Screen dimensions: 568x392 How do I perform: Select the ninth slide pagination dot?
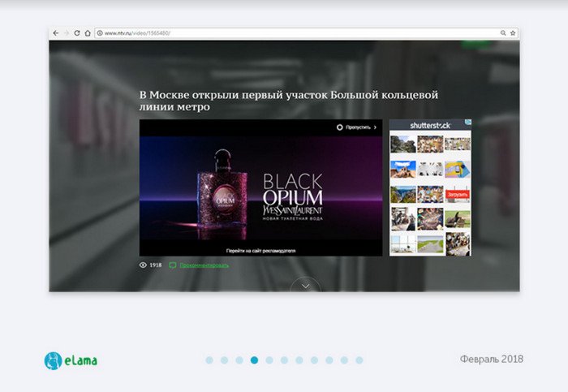(x=329, y=360)
